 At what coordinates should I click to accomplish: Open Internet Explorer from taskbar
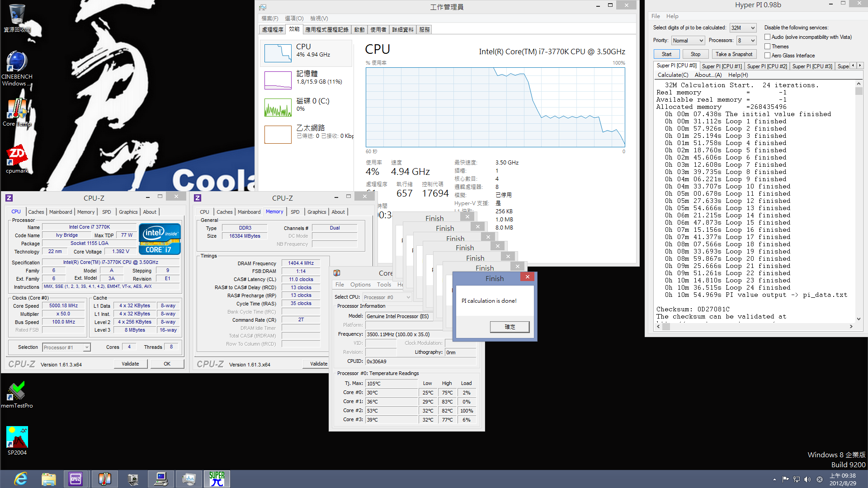coord(21,479)
